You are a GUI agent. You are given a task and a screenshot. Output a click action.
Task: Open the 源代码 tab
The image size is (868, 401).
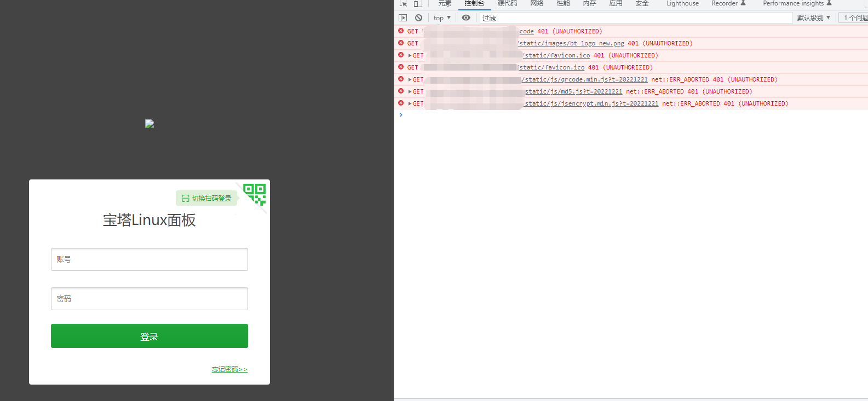point(507,3)
